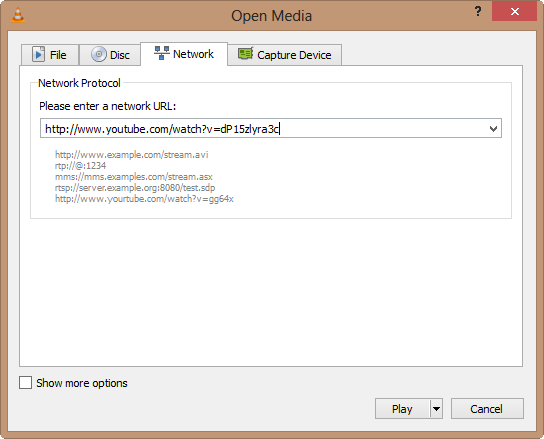Click the example.com/stream.avi sample URL text
This screenshot has height=439, width=544.
pyautogui.click(x=131, y=154)
